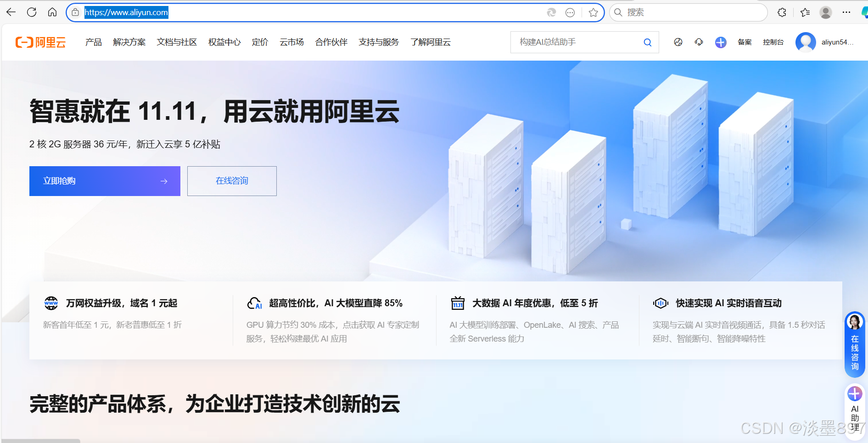Viewport: 868px width, 443px height.
Task: Open the browser settings ellipsis menu
Action: (846, 12)
